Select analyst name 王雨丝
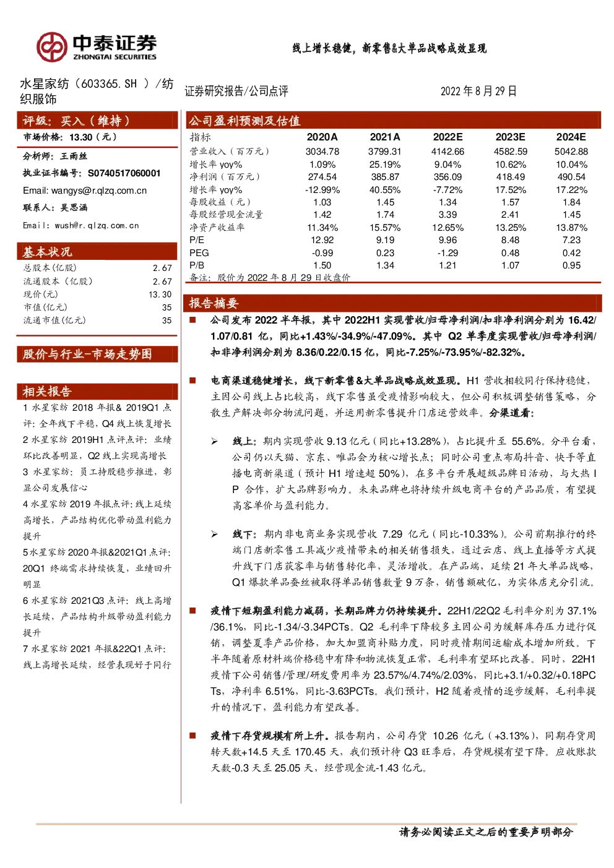 point(74,157)
